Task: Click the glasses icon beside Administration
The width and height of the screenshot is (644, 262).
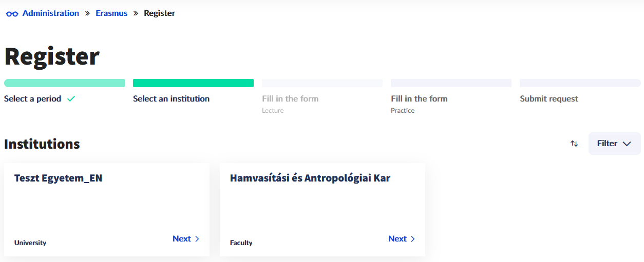Action: click(12, 14)
